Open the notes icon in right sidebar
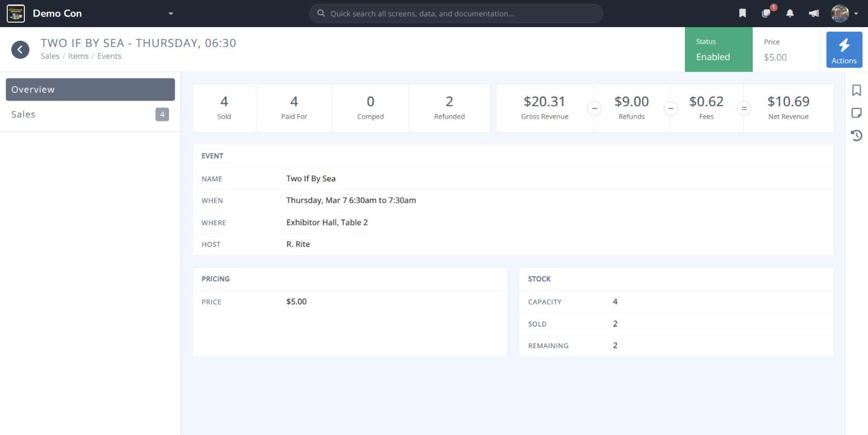The height and width of the screenshot is (435, 868). tap(857, 113)
